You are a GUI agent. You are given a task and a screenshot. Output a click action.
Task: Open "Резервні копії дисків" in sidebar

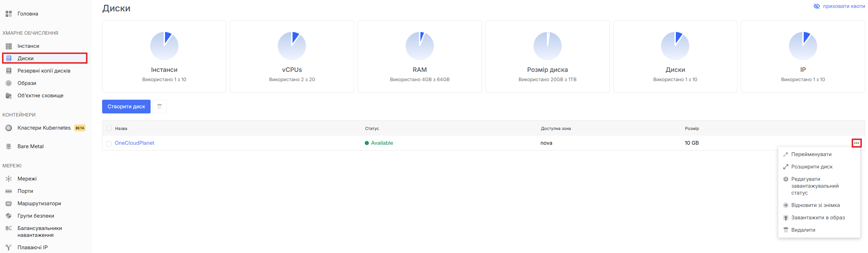pyautogui.click(x=44, y=71)
